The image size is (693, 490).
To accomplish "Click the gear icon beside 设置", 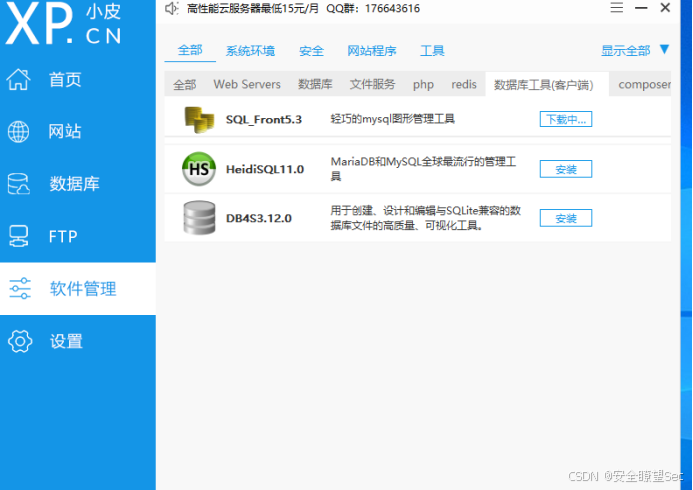I will click(x=20, y=341).
